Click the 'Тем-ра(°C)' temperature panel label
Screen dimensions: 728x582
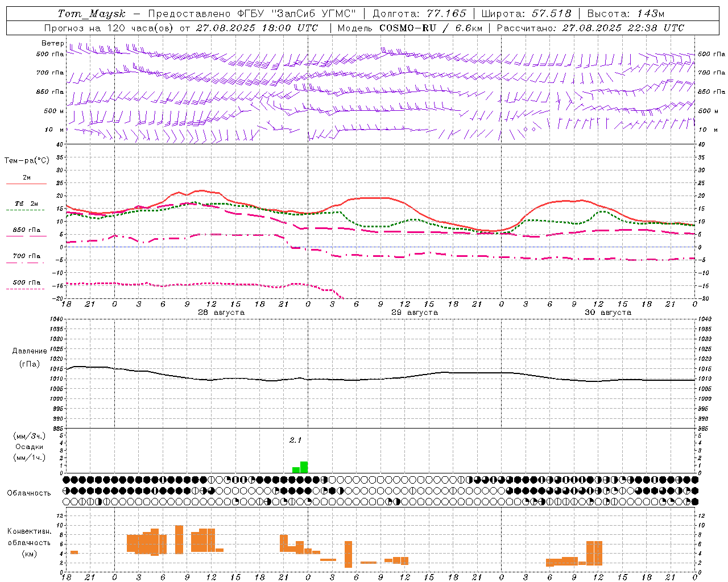tap(27, 161)
